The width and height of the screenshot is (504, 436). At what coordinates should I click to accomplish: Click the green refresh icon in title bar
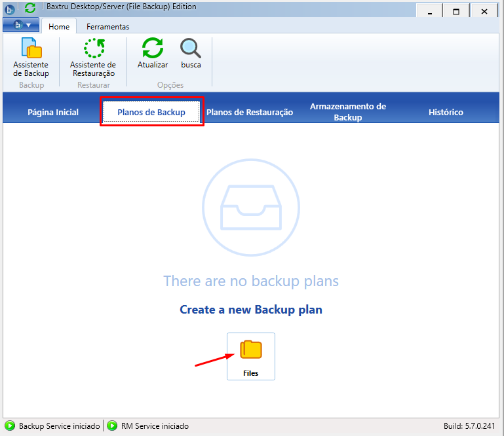(30, 8)
